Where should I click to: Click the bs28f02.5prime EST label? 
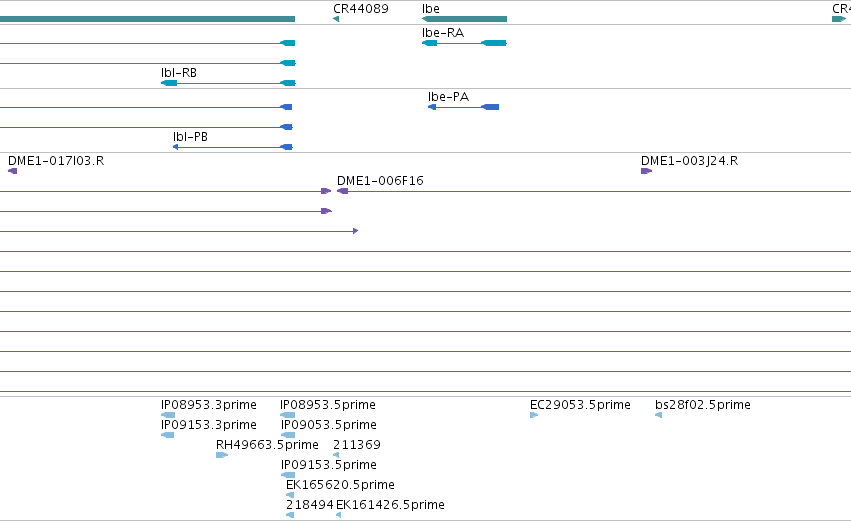click(703, 405)
